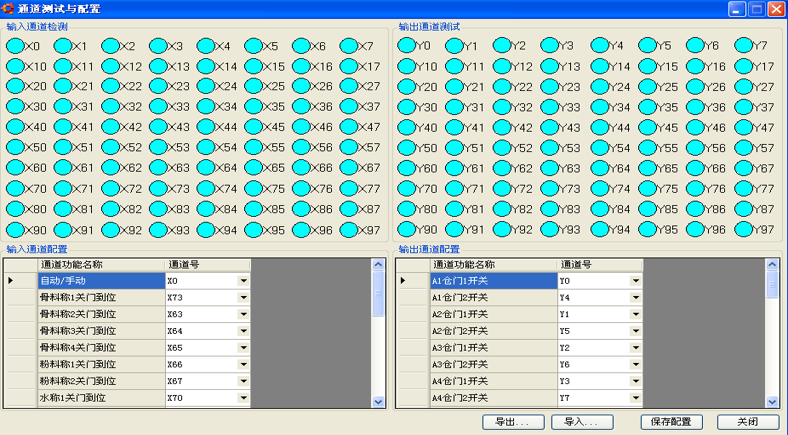The height and width of the screenshot is (435, 788).
Task: Click the X27 input indicator light
Action: [x=349, y=86]
